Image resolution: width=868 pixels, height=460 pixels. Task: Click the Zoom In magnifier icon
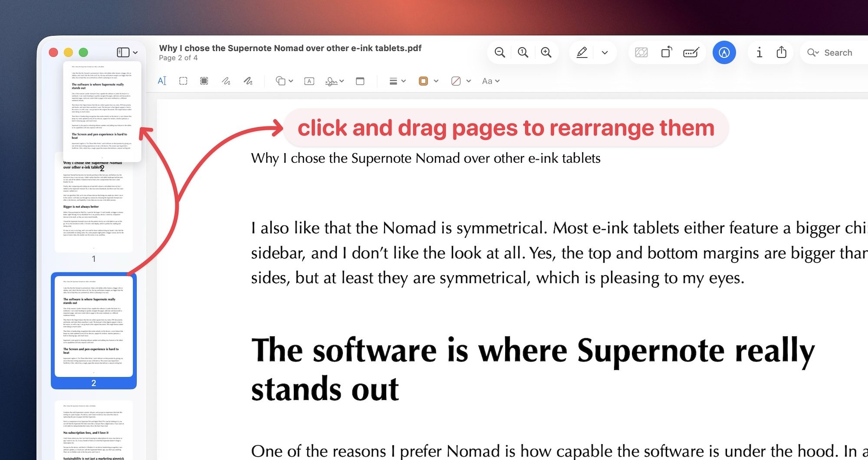coord(546,53)
